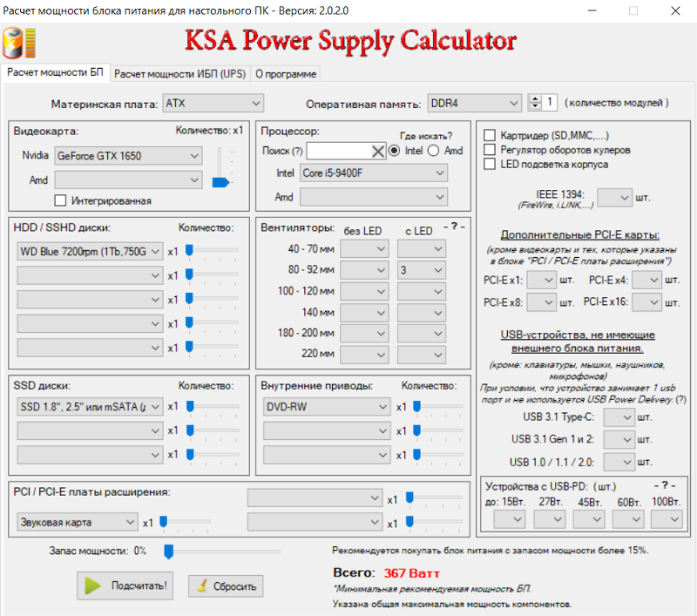Screen dimensions: 697x616
Task: Click the green play icon on Подсчитать
Action: pyautogui.click(x=93, y=586)
